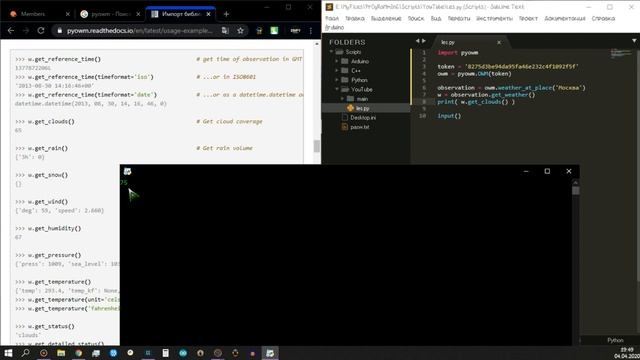Expand the main subfolder arrow
Screen dimensions: 640x360
point(342,99)
